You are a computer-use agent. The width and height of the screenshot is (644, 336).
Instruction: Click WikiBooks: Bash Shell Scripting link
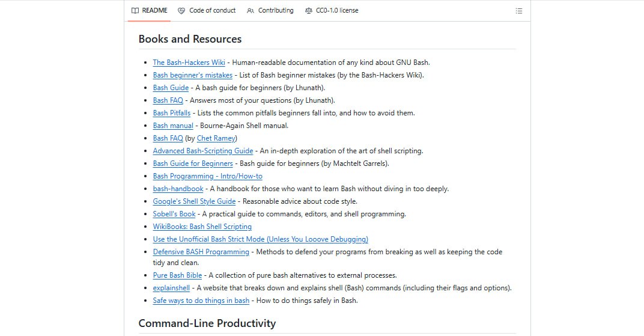[202, 227]
